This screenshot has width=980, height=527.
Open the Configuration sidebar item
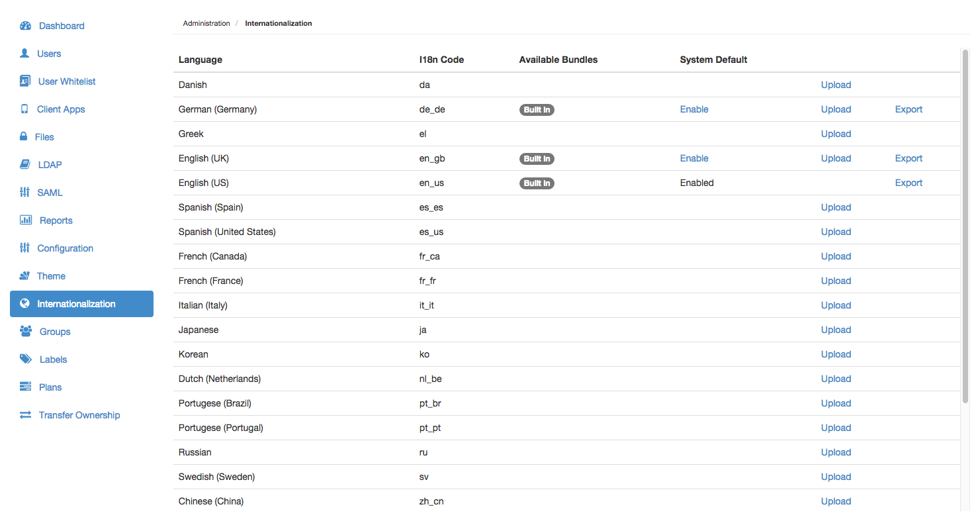click(x=65, y=248)
